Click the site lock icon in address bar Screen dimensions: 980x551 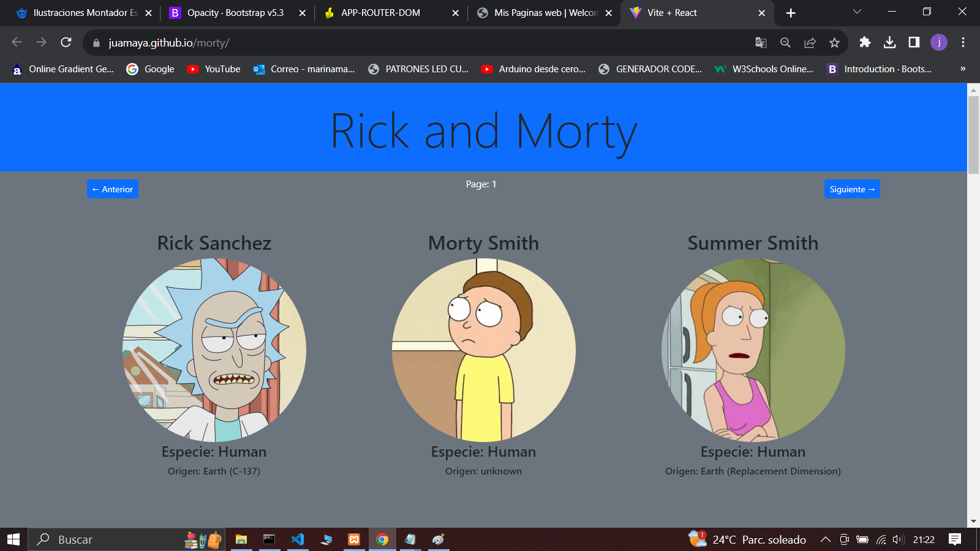click(x=96, y=43)
